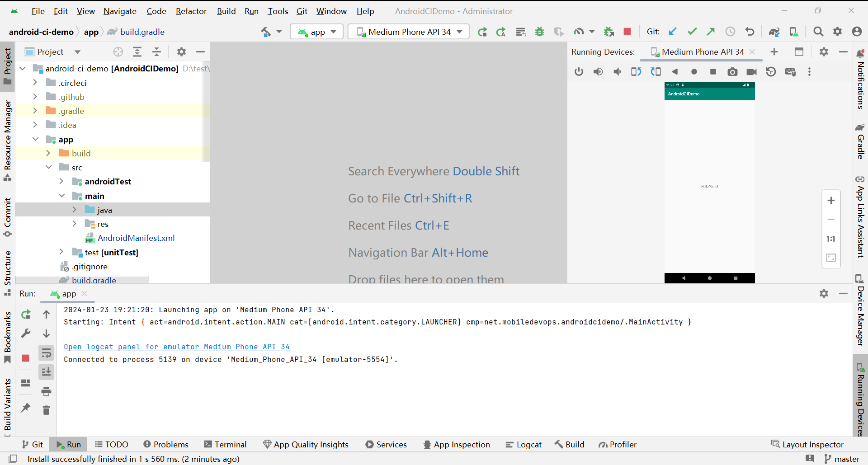Stop the running app with red stop icon
868x465 pixels.
click(627, 32)
